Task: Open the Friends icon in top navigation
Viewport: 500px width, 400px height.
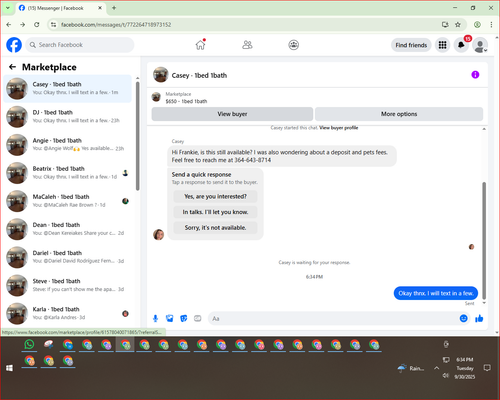Action: [247, 45]
